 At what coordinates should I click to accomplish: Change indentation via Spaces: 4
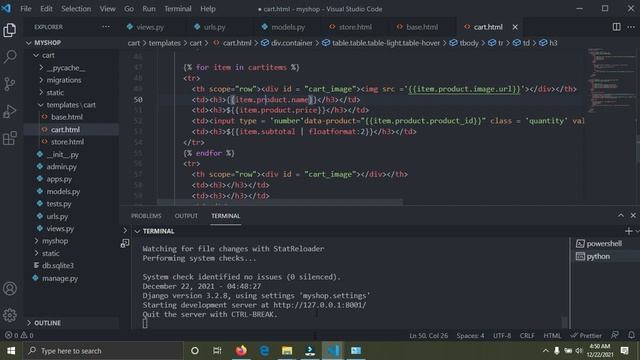[470, 336]
